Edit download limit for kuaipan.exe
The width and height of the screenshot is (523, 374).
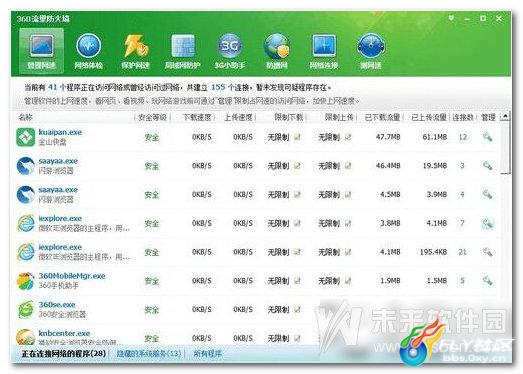(297, 137)
